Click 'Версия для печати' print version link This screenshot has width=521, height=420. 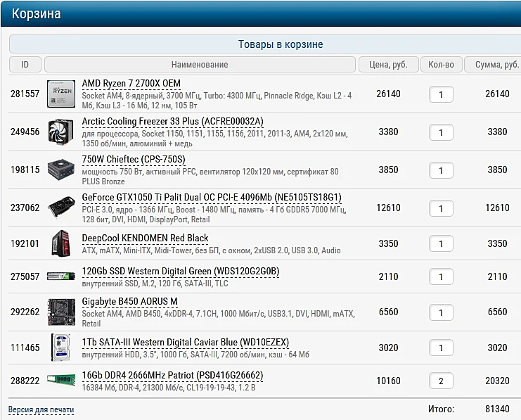click(41, 409)
